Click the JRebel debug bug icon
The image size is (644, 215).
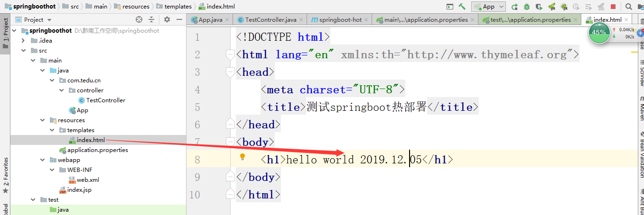click(x=563, y=7)
